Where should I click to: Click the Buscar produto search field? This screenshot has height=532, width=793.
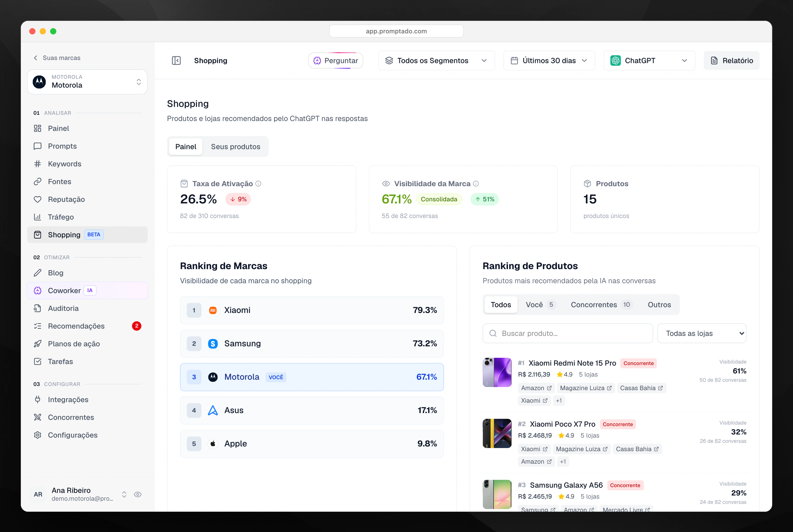(567, 333)
